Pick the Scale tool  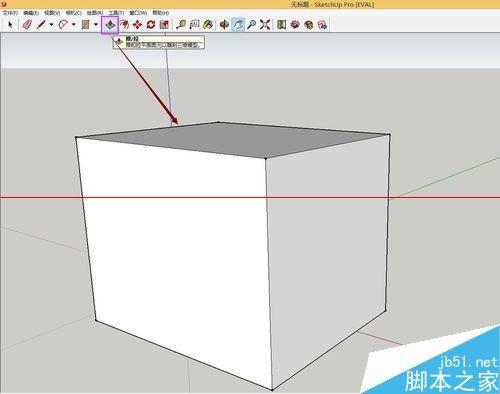(164, 25)
